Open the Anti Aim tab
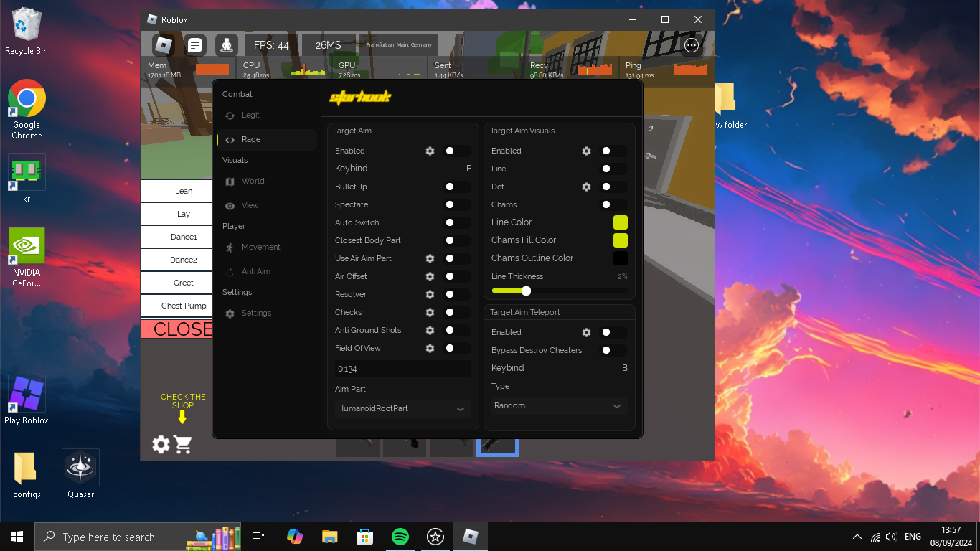Image resolution: width=980 pixels, height=551 pixels. [266, 271]
